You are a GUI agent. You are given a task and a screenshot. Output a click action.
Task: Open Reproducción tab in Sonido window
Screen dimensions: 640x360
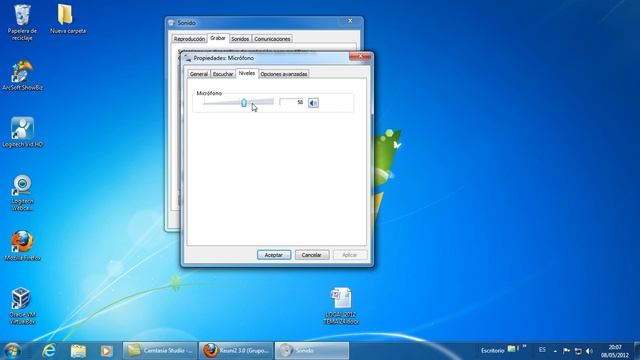pos(189,39)
